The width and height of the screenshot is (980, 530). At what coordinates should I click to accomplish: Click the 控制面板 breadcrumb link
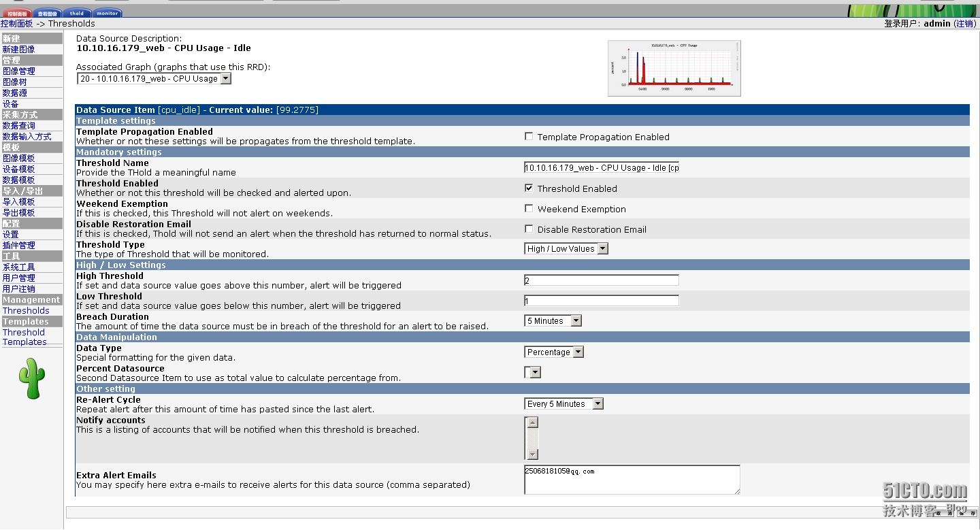16,23
